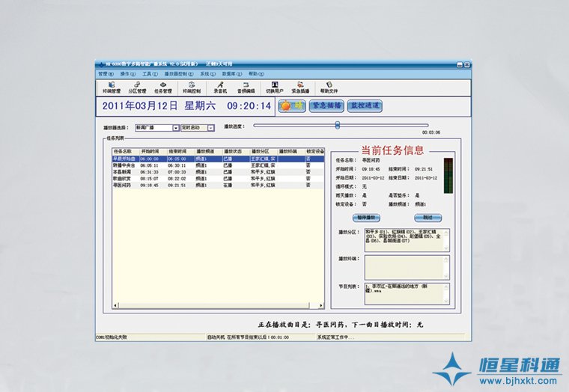Open 终端管理 (terminal management) toolbar icon
The width and height of the screenshot is (569, 392).
pos(111,87)
